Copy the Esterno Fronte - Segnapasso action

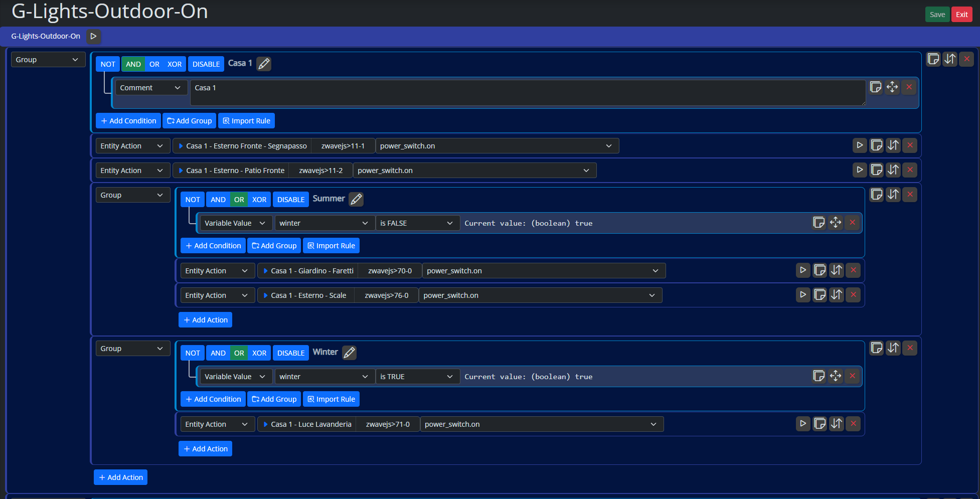pyautogui.click(x=876, y=145)
